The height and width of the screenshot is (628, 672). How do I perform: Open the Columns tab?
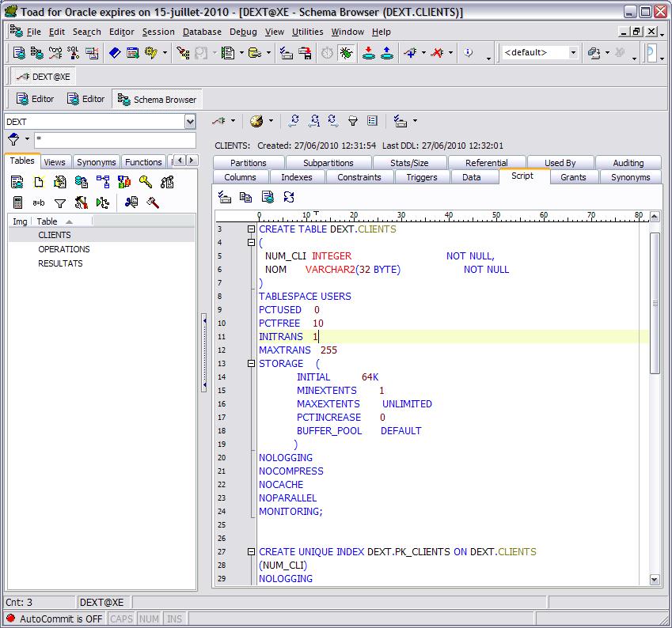pos(240,177)
